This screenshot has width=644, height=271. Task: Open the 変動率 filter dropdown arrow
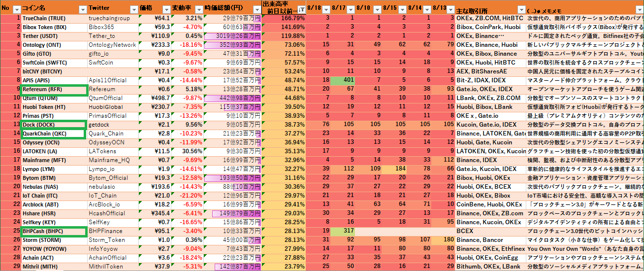pos(198,9)
